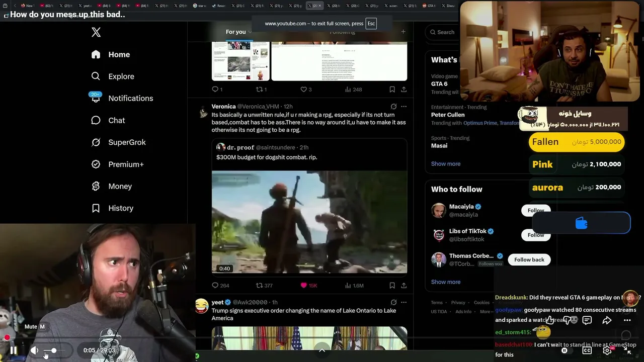Show more trends under Masai
Viewport: 644px width, 362px height.
click(446, 164)
